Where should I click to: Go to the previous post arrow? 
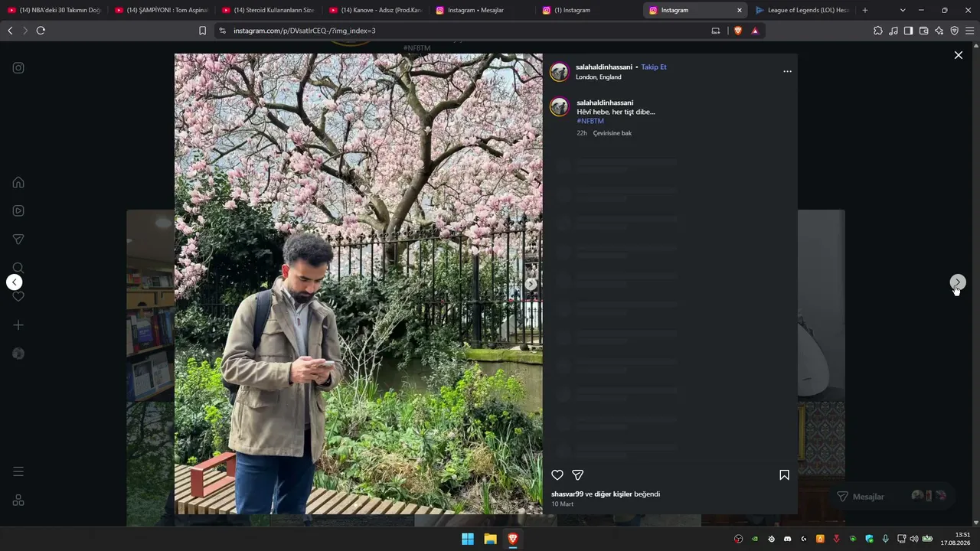[14, 282]
